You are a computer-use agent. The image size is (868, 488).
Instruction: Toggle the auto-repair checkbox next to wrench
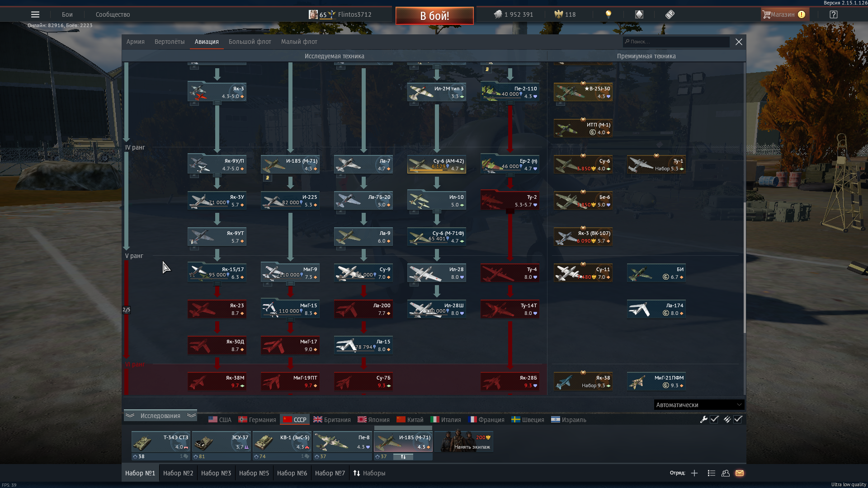[x=714, y=419]
